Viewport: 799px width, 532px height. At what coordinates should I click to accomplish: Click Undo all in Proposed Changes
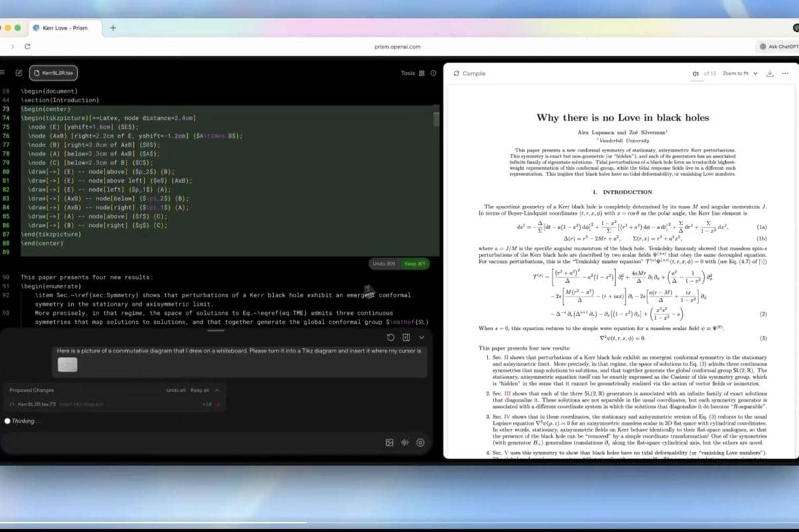[175, 390]
